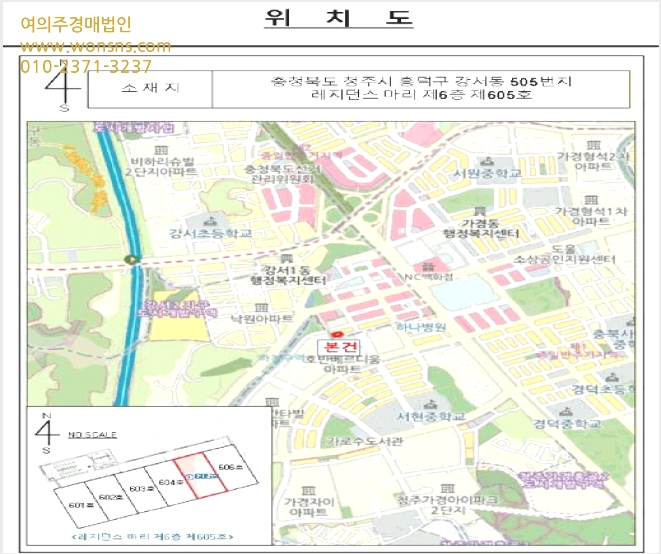Image resolution: width=661 pixels, height=554 pixels.
Task: Click the 소재지 header cell
Action: coord(150,89)
